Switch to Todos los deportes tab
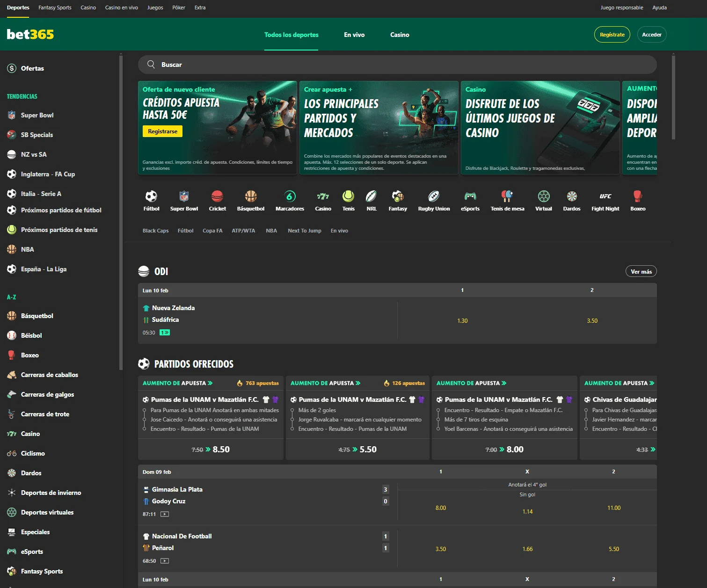Screen dimensions: 707x588 click(x=291, y=35)
